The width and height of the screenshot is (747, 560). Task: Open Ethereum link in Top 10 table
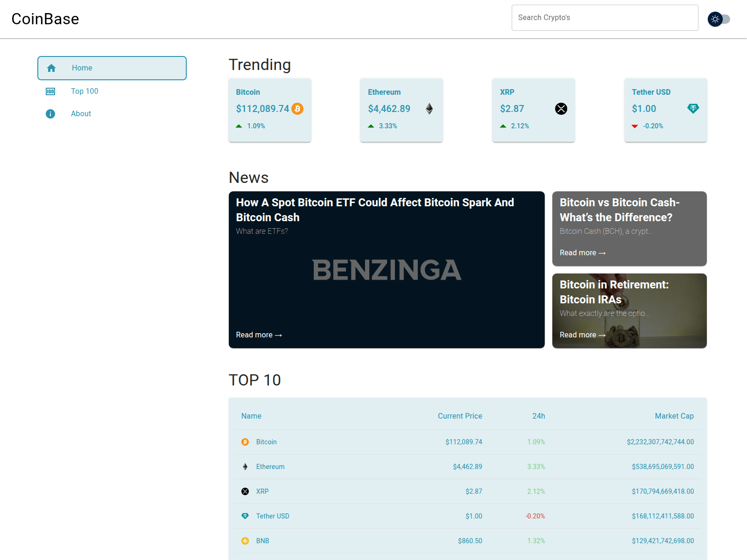pos(270,467)
